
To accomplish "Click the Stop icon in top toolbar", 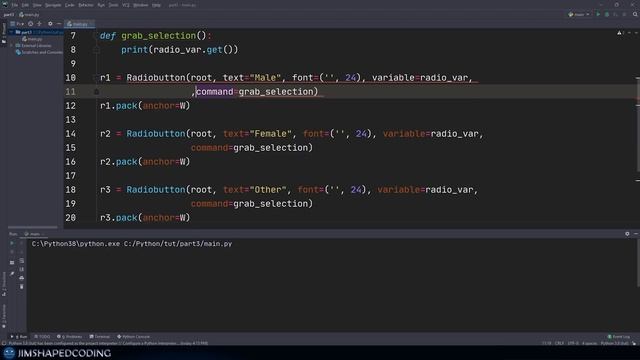I will pyautogui.click(x=624, y=15).
